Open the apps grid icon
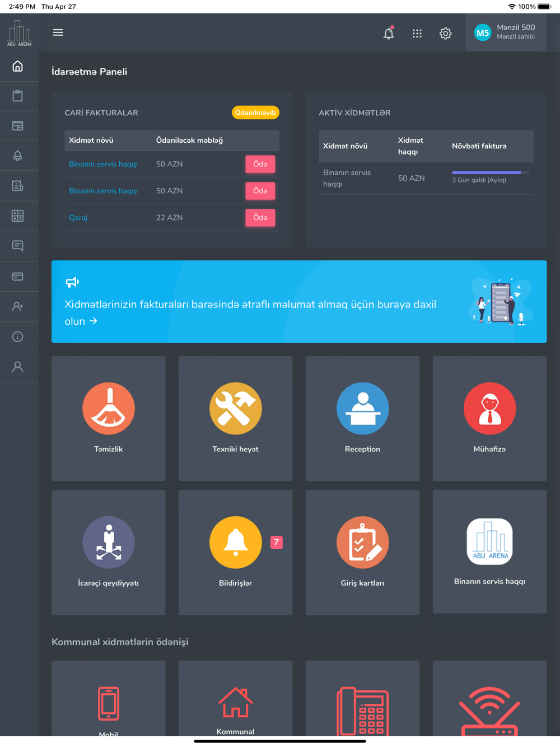This screenshot has width=560, height=747. (417, 34)
